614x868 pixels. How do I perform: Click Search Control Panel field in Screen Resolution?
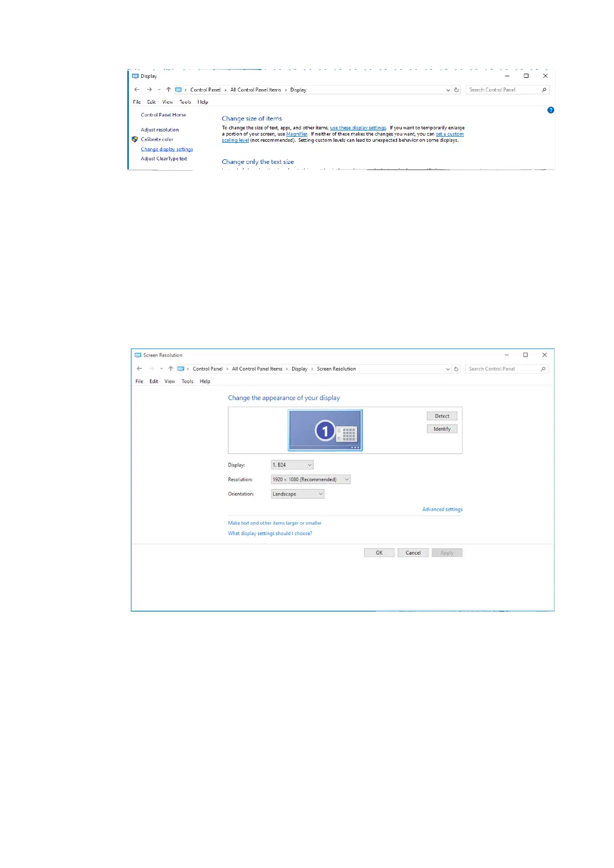503,369
